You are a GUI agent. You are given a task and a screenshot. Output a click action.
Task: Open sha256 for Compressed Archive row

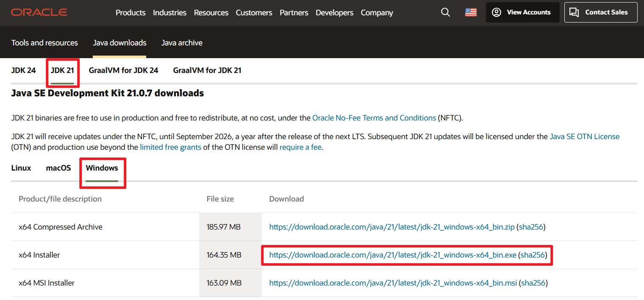(x=531, y=227)
